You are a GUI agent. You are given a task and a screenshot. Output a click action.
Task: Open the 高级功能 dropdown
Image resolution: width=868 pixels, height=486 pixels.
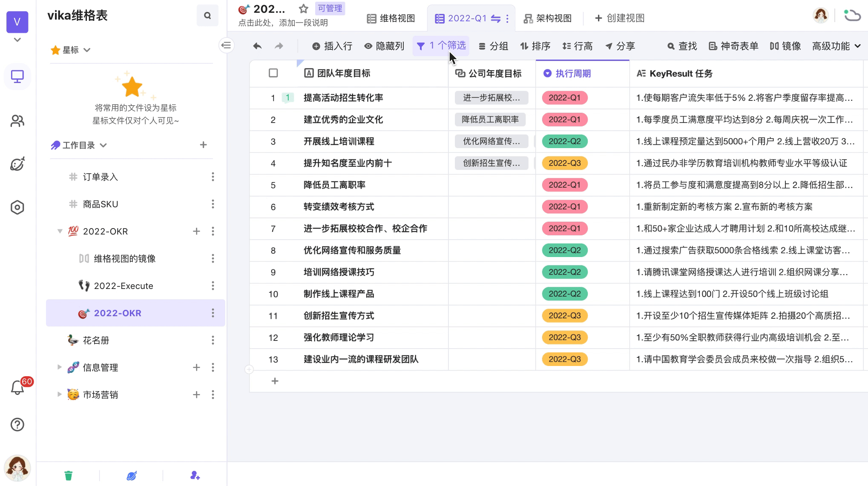836,46
